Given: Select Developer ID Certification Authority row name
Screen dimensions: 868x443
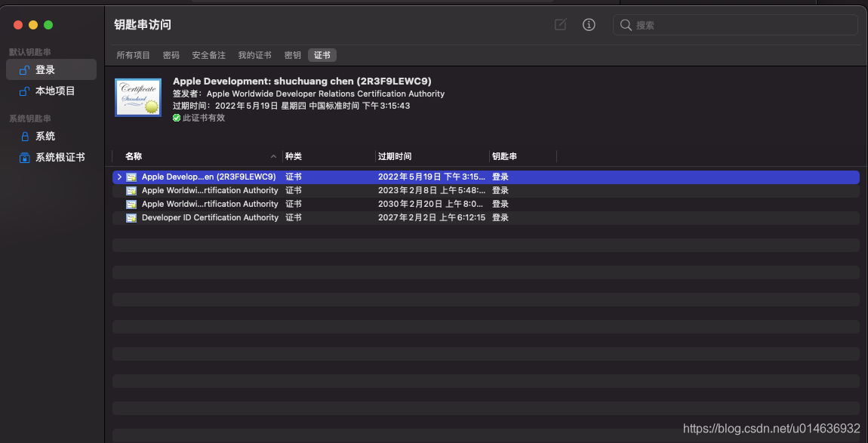Looking at the screenshot, I should [210, 217].
